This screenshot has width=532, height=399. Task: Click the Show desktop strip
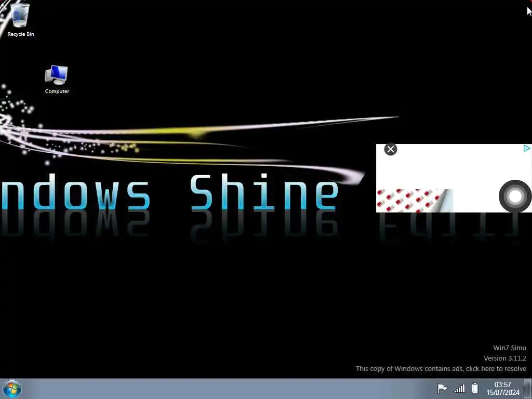coord(528,389)
